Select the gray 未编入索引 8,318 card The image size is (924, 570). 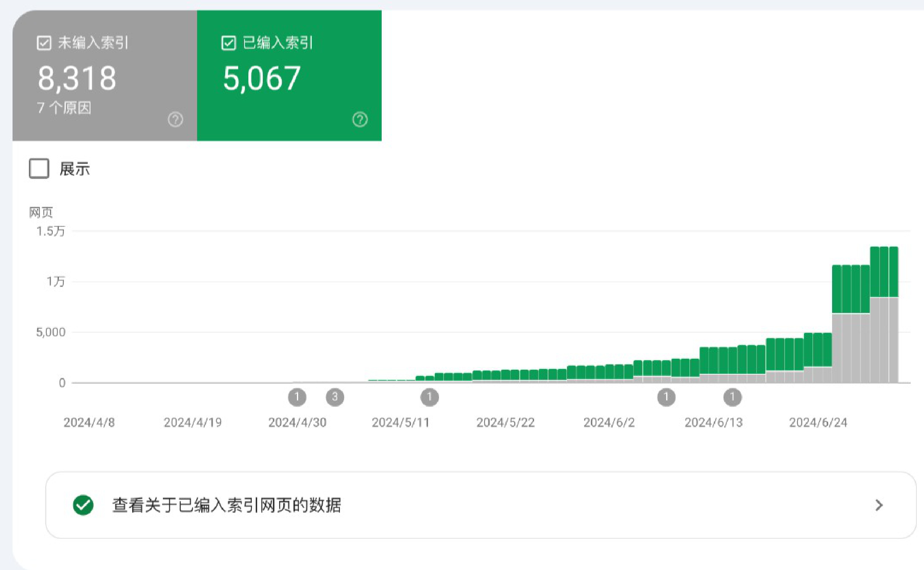pyautogui.click(x=104, y=76)
